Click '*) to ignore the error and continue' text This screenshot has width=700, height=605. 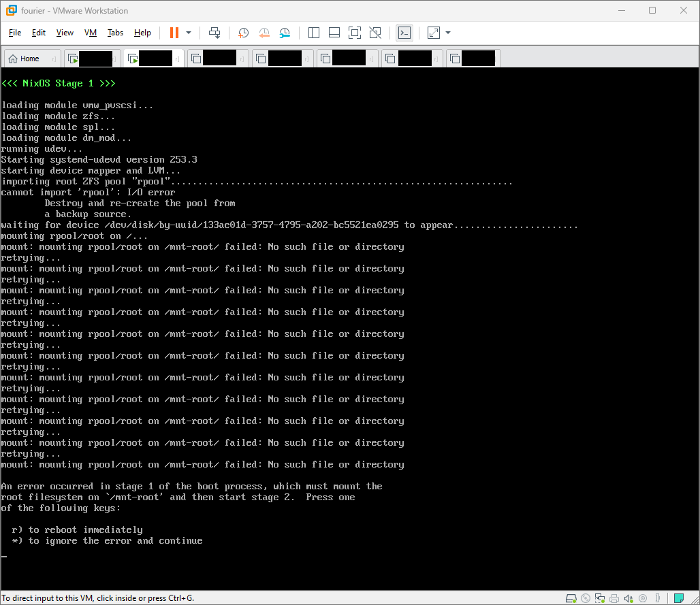coord(107,541)
